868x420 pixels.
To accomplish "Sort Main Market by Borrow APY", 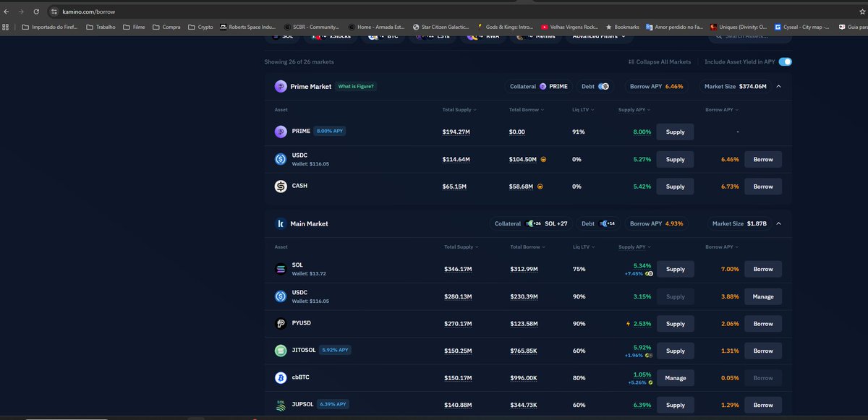I will pyautogui.click(x=721, y=247).
